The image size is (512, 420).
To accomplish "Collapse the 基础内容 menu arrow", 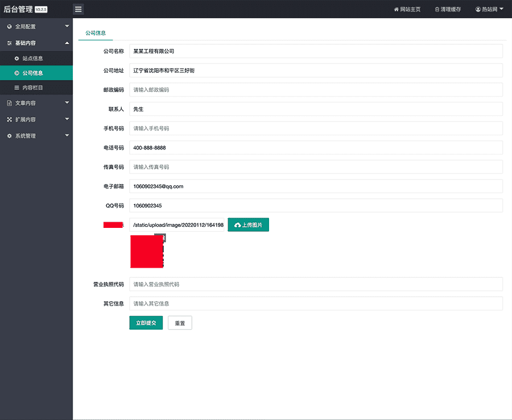I will pos(67,43).
